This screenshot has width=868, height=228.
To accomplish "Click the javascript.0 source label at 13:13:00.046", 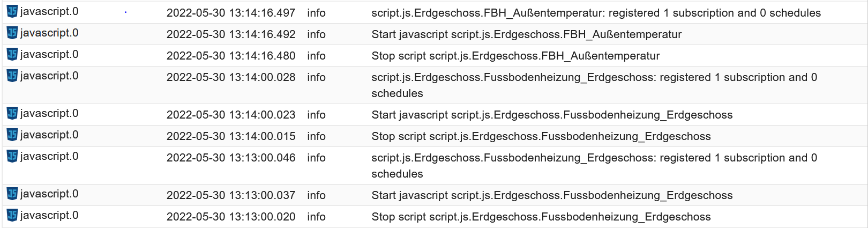I will 49,156.
